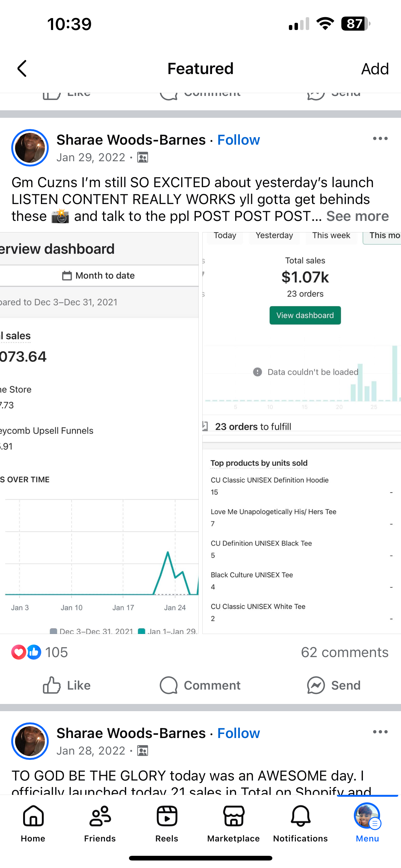The image size is (401, 868).
Task: View Notifications tab
Action: 300,824
